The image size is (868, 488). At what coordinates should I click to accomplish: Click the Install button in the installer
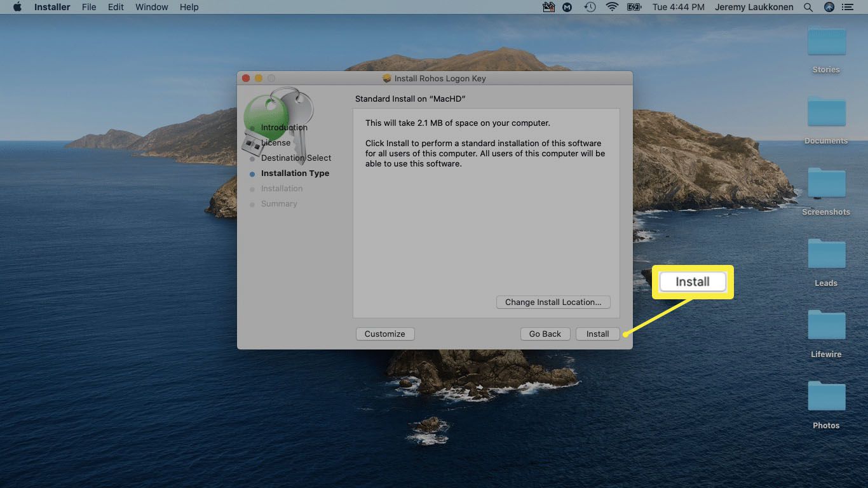pos(597,334)
